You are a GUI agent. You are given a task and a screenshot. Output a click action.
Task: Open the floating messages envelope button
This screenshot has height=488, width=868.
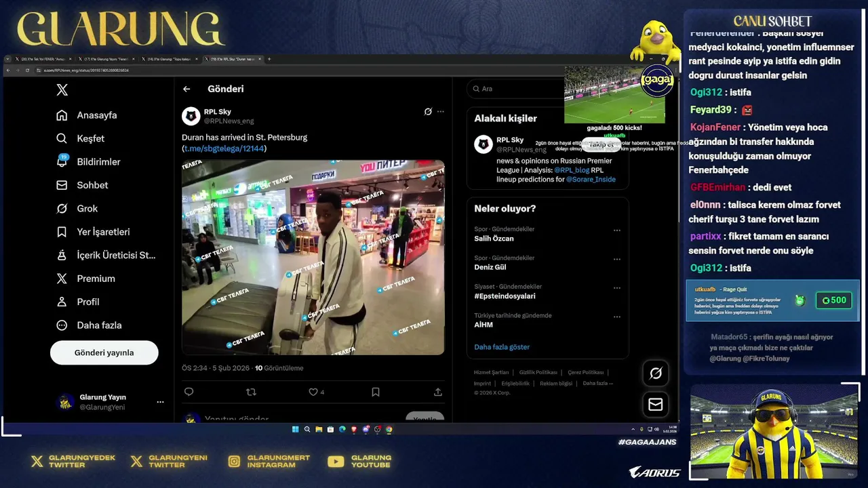pyautogui.click(x=656, y=405)
